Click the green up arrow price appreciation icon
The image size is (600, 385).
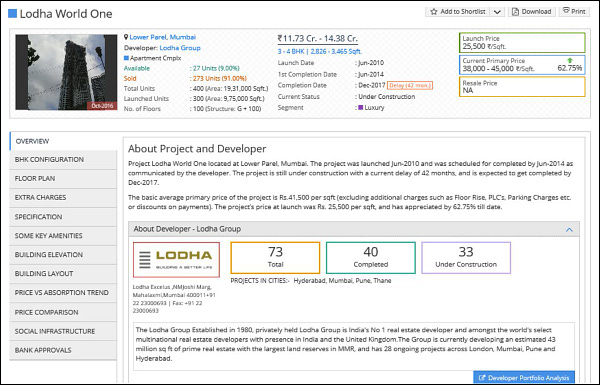[570, 60]
